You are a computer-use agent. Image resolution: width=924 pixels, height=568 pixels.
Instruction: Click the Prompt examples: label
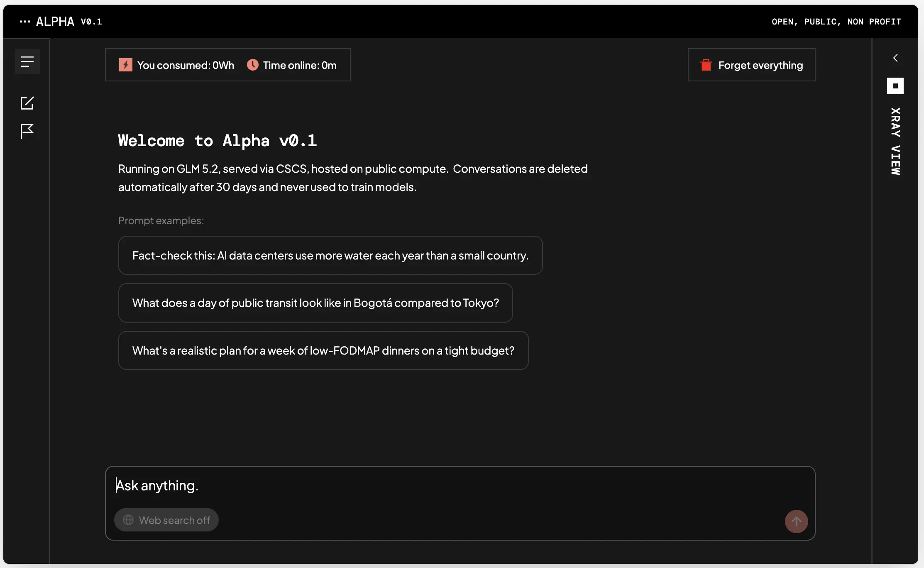[161, 220]
